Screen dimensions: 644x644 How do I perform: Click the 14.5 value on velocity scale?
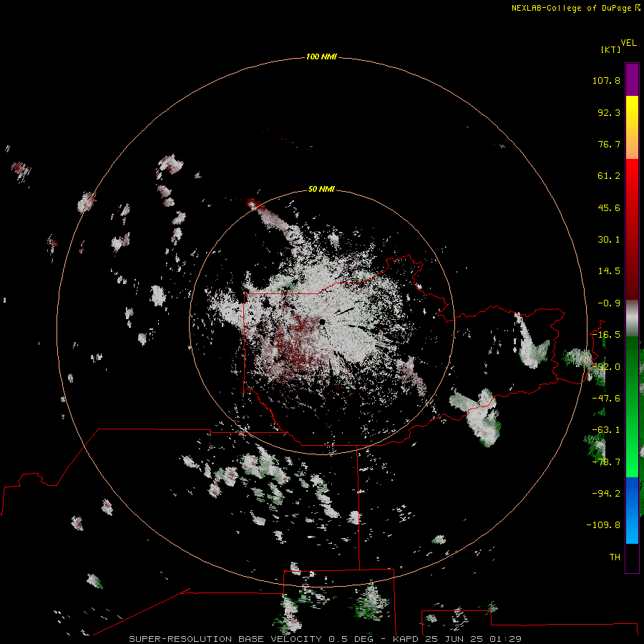[609, 271]
